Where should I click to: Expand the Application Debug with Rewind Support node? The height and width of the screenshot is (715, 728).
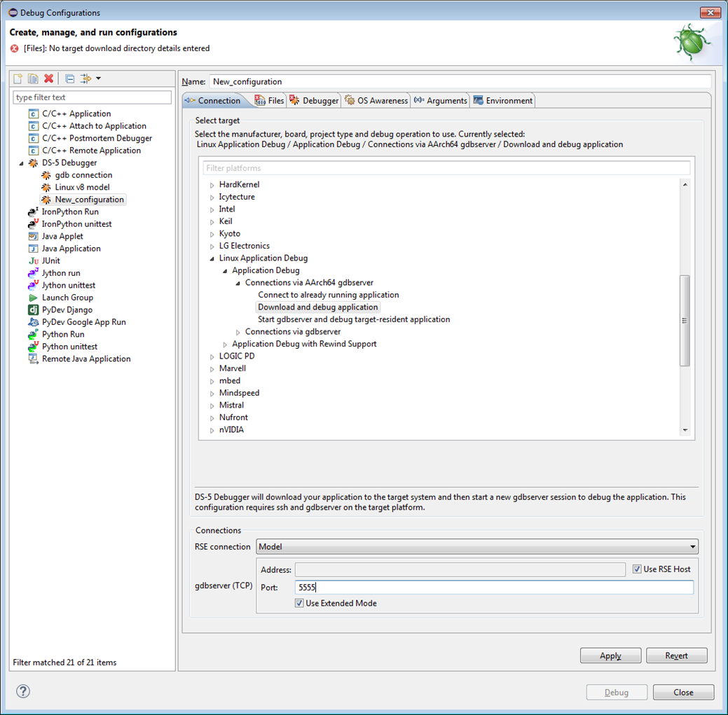[225, 345]
